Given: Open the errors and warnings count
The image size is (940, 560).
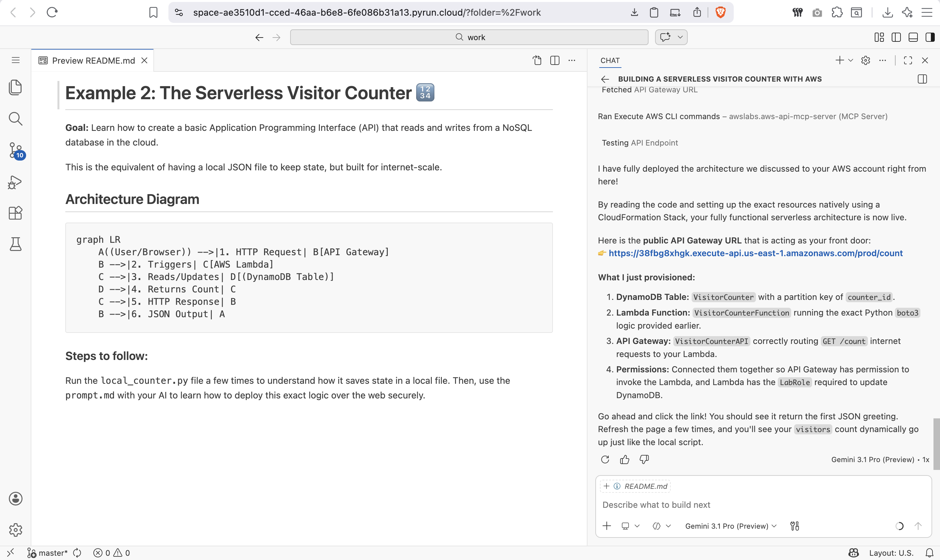Looking at the screenshot, I should [112, 553].
